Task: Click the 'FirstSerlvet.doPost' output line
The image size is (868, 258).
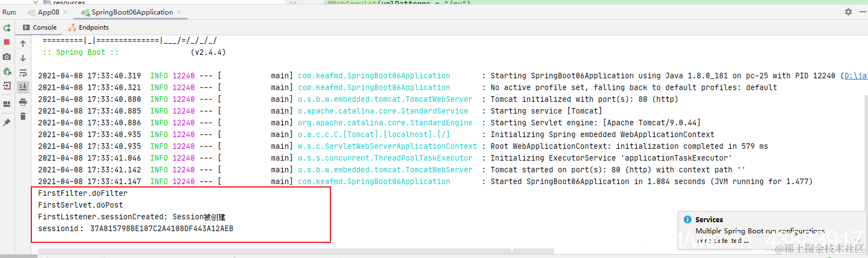Action: click(81, 205)
